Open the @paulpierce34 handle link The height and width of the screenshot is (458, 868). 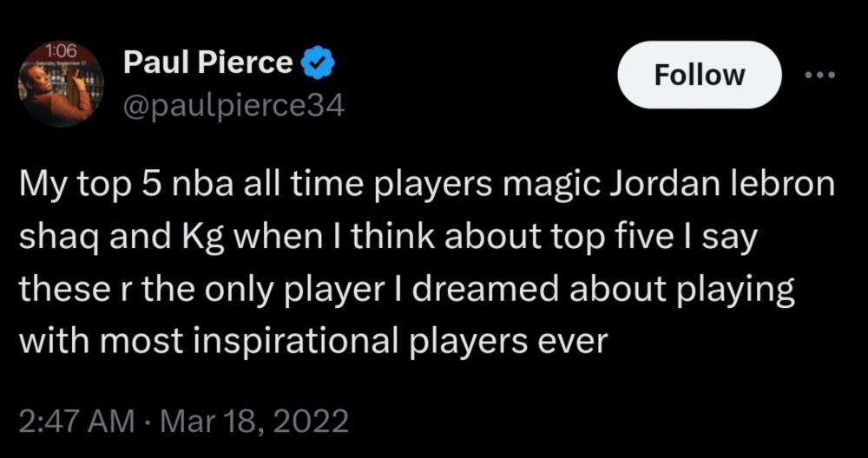234,105
